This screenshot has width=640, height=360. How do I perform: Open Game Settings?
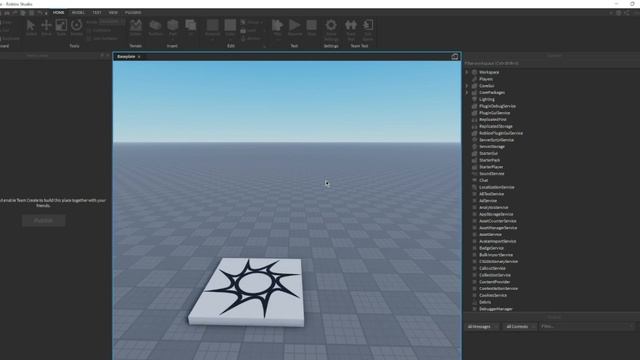331,29
